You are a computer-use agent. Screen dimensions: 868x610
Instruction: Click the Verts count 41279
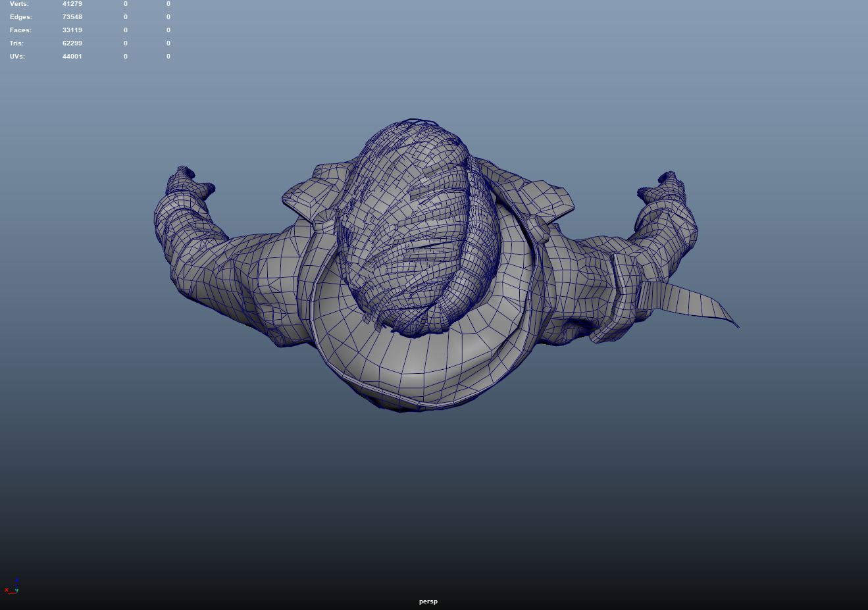[x=72, y=4]
